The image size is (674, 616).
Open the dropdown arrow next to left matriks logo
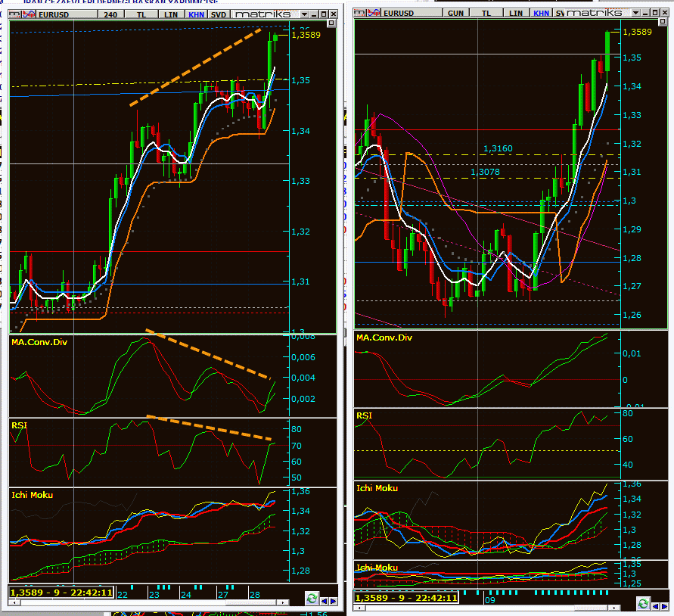[303, 14]
